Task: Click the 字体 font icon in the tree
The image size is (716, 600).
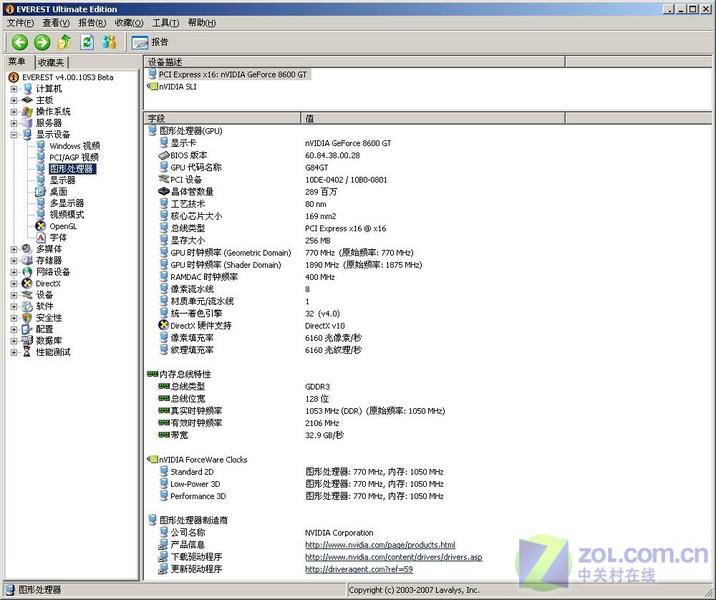Action: (x=41, y=237)
